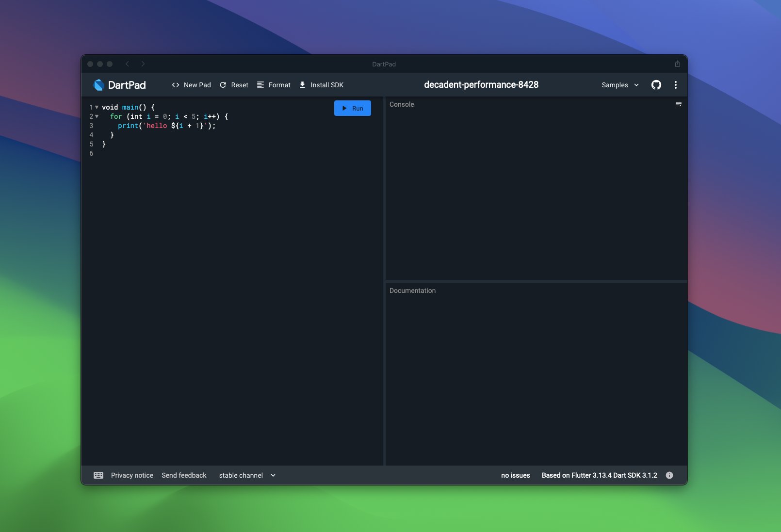The width and height of the screenshot is (781, 532).
Task: Select line number 3 in the editor
Action: coord(92,126)
